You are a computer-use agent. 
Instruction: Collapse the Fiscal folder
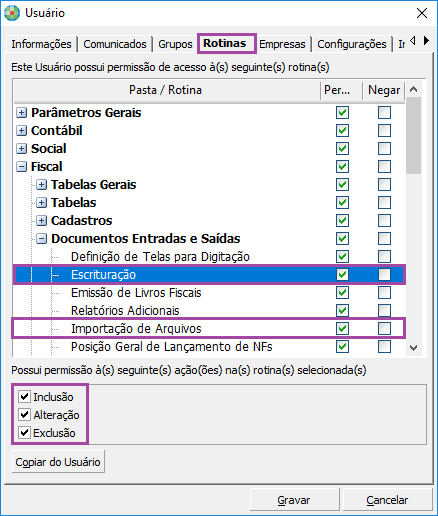21,167
